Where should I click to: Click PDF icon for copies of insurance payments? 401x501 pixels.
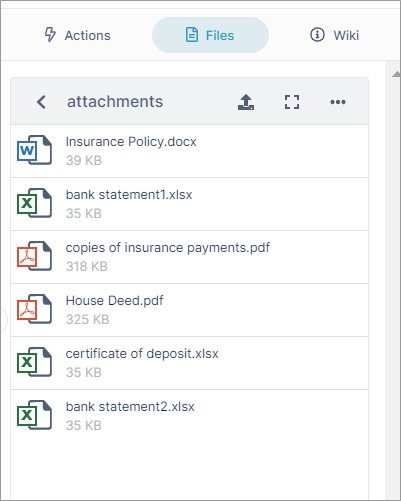(x=34, y=256)
